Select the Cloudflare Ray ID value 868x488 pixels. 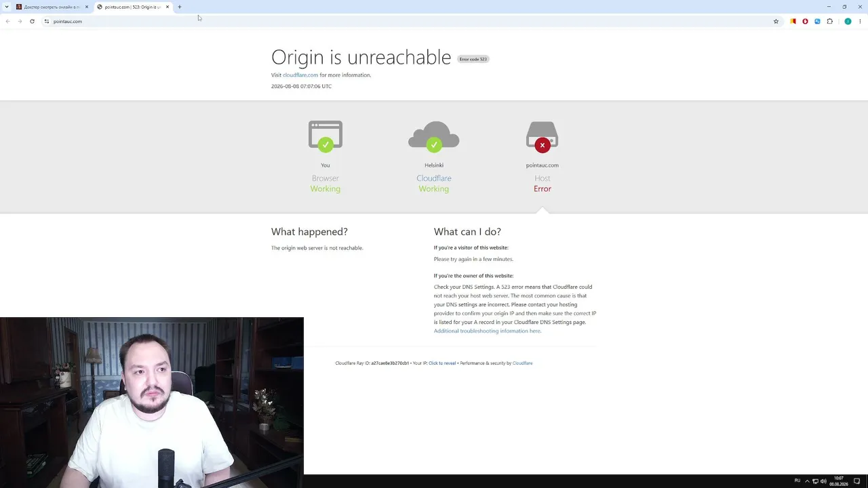pos(390,363)
